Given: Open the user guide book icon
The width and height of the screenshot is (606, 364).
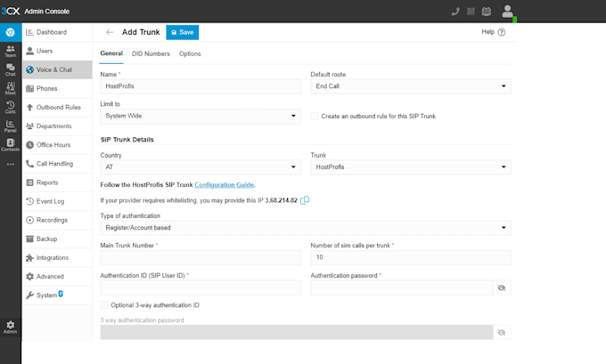Looking at the screenshot, I should [487, 12].
